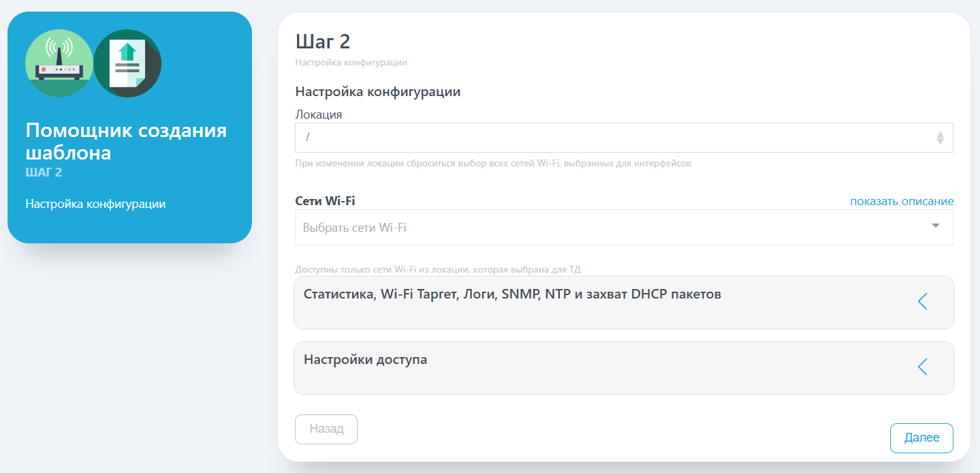Open the Локация dropdown selector
The width and height of the screenshot is (980, 473).
click(624, 138)
